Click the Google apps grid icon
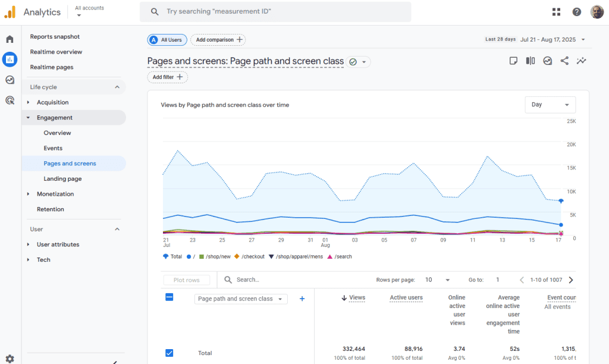Image resolution: width=609 pixels, height=364 pixels. (556, 12)
